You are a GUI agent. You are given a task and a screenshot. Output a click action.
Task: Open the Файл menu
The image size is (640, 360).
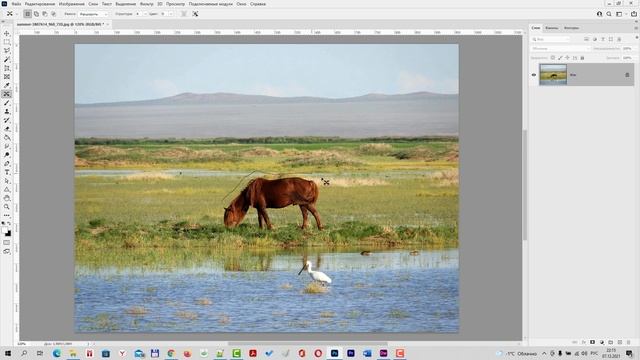click(x=16, y=4)
